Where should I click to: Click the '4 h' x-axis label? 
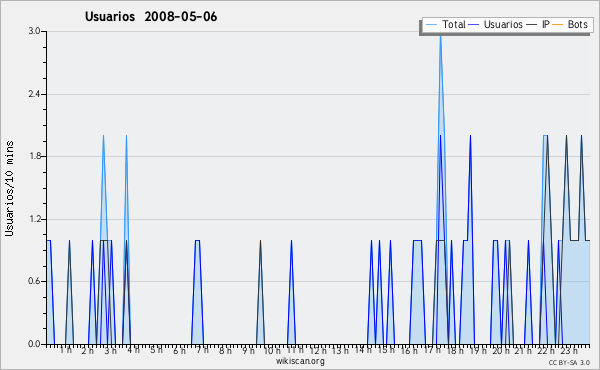[133, 350]
